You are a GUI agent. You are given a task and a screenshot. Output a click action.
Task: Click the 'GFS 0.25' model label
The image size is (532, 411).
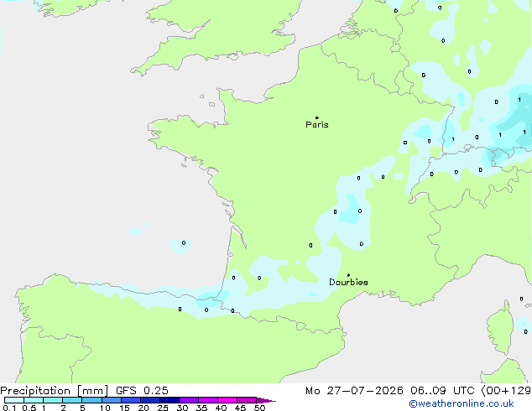click(x=142, y=391)
